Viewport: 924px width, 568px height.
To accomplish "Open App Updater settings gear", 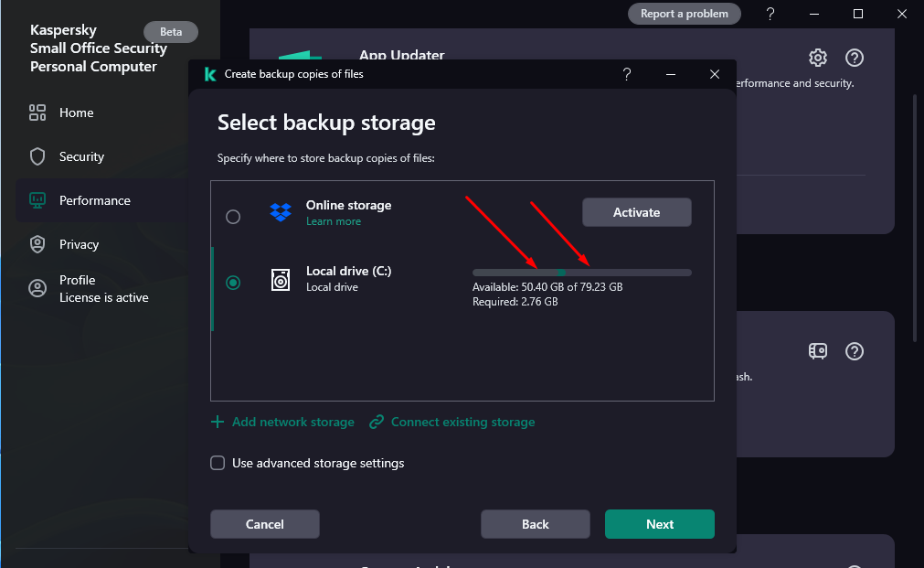I will pos(817,58).
